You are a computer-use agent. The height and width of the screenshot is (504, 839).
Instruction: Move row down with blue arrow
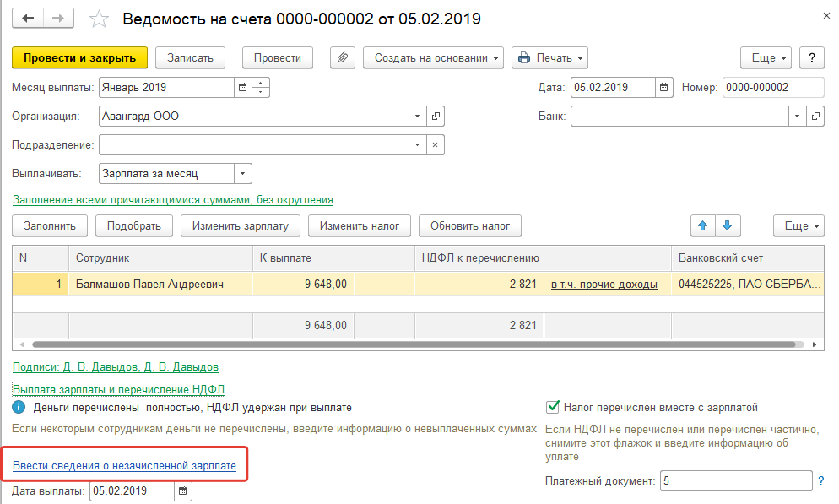coord(727,225)
